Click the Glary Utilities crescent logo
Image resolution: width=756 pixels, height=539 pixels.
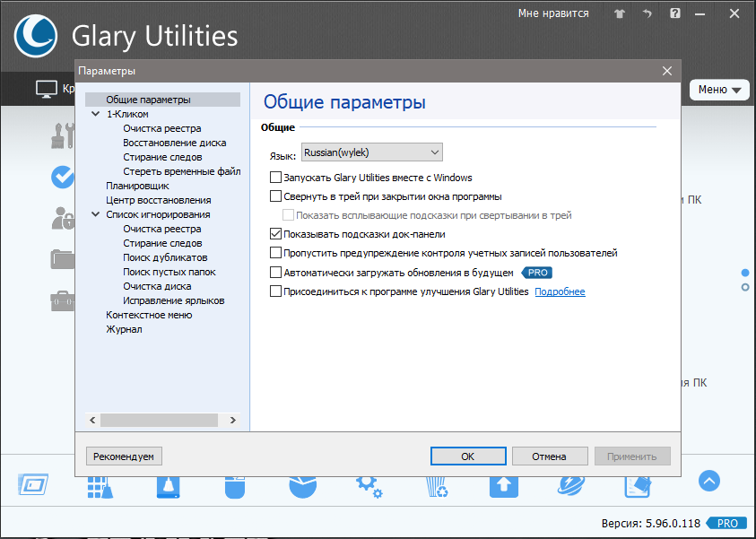pos(36,36)
